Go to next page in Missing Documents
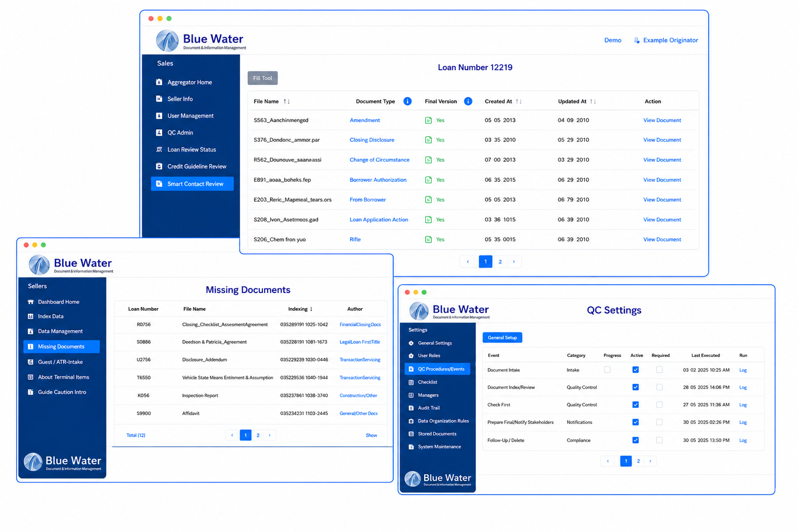The height and width of the screenshot is (532, 798). coord(269,435)
